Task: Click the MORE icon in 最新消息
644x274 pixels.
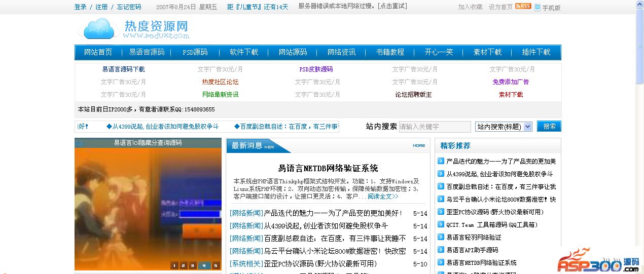Action: click(x=419, y=145)
